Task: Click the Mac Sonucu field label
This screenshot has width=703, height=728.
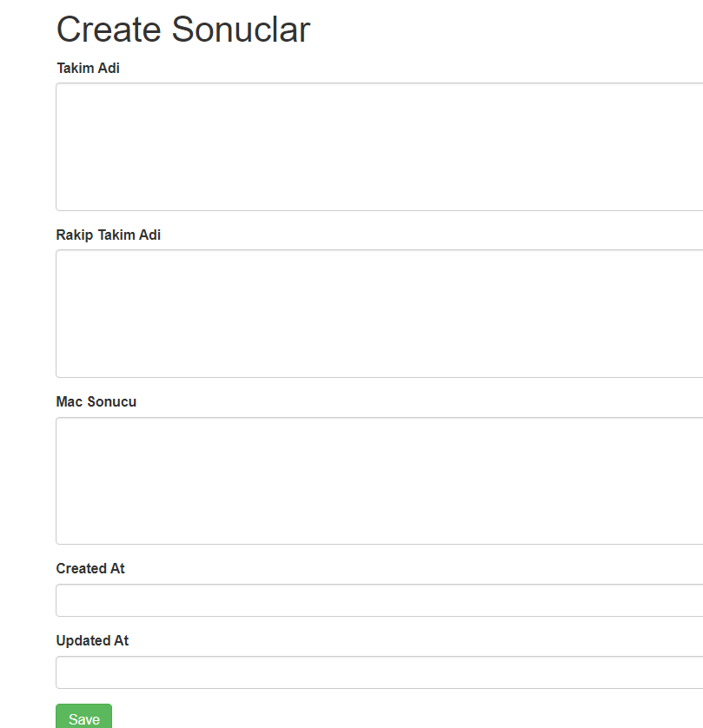Action: point(96,401)
